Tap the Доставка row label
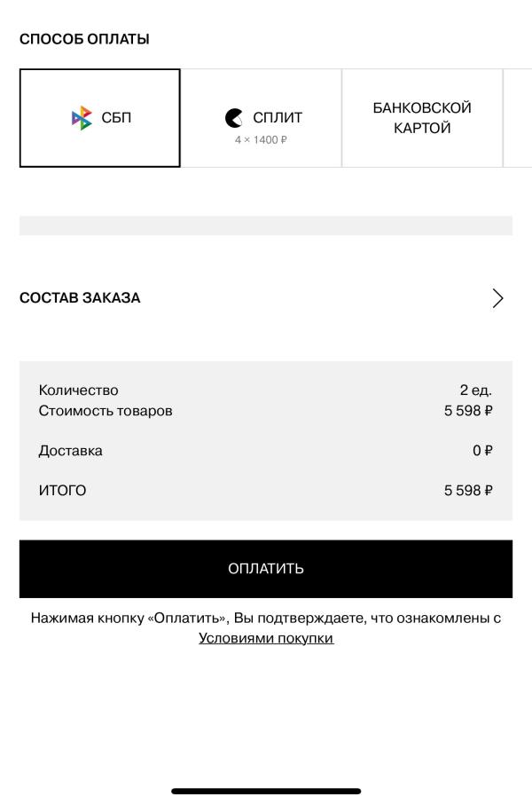The height and width of the screenshot is (804, 532). pyautogui.click(x=70, y=451)
